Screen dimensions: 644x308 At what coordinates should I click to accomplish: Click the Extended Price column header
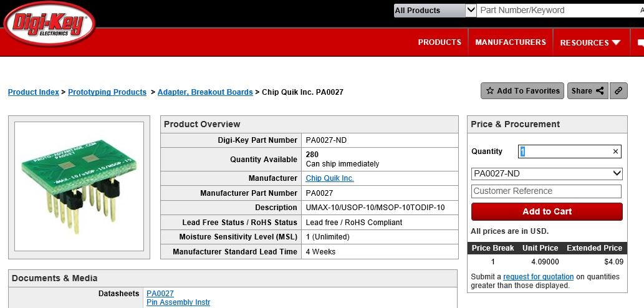tap(594, 248)
